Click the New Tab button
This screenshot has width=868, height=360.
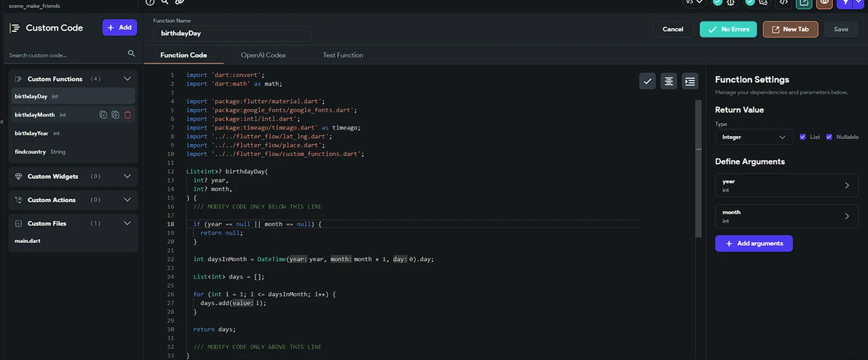coord(790,29)
